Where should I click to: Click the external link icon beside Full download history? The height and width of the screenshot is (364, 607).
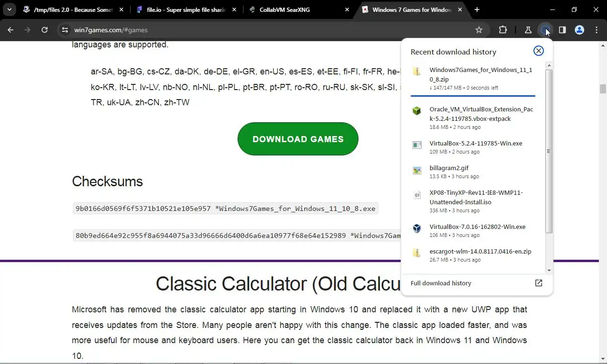538,283
